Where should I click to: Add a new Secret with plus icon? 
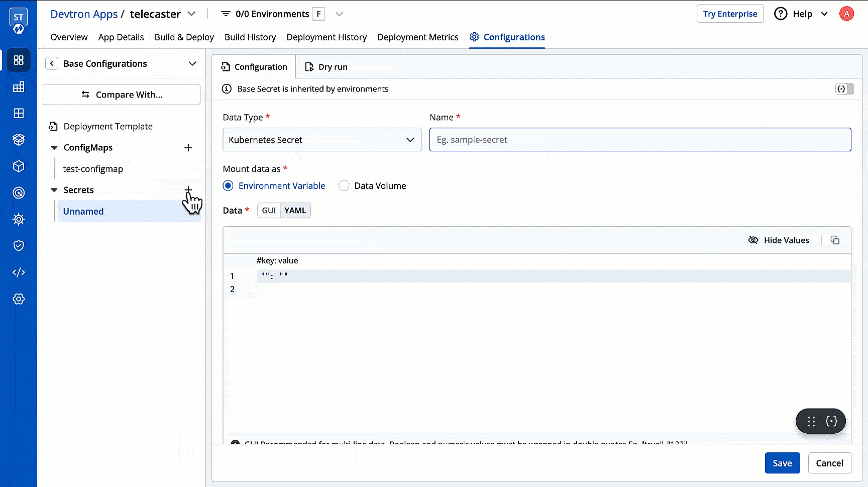[x=188, y=190]
